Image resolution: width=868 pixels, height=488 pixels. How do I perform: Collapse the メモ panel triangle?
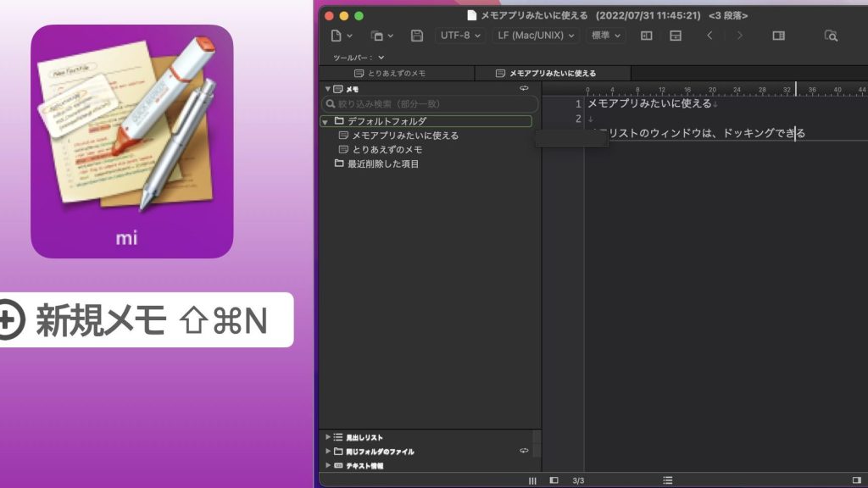coord(328,88)
